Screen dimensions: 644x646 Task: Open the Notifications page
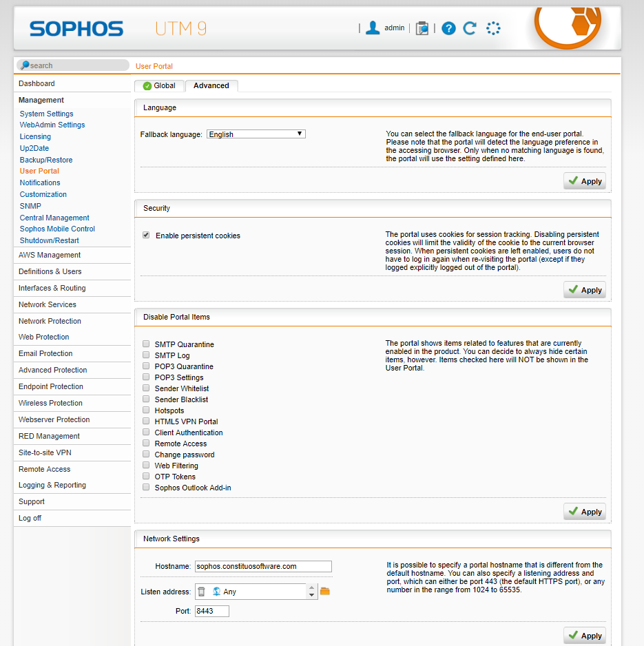pos(40,183)
